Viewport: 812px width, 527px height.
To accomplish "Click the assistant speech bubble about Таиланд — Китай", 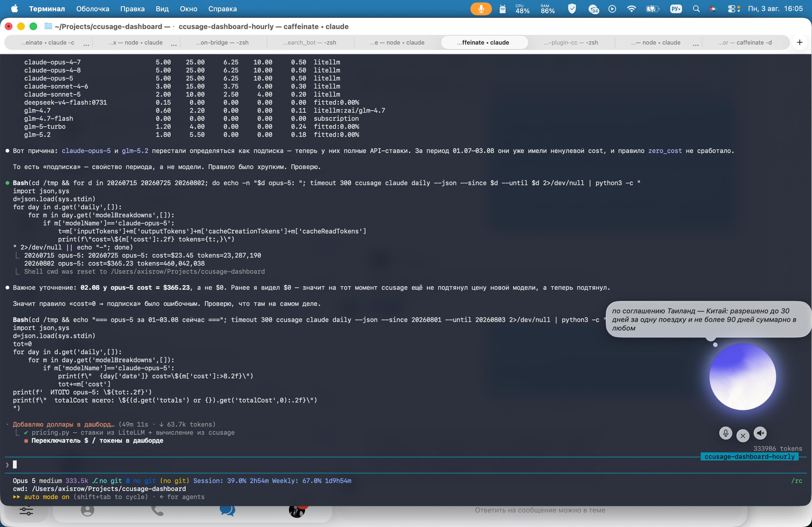I will pos(708,319).
